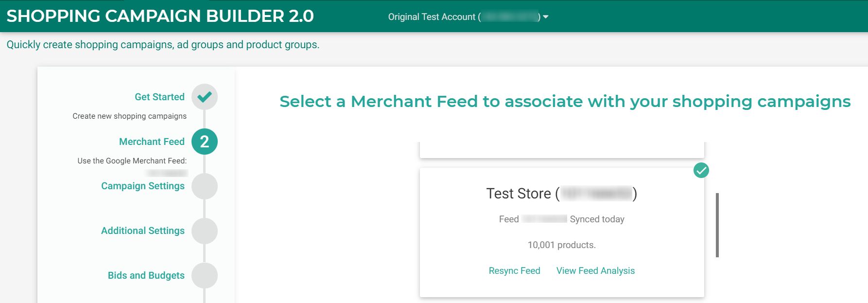This screenshot has height=303, width=868.
Task: Click the Get Started checkmark step icon
Action: (x=205, y=97)
